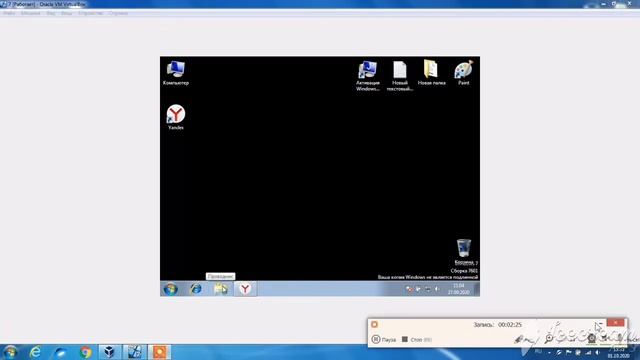Open the Start menu inside the virtual machine

point(171,289)
